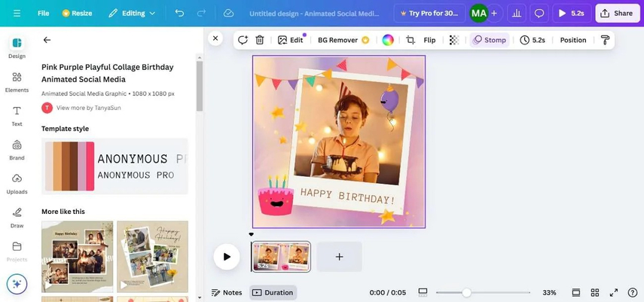The image size is (644, 302).
Task: Open the Design sidebar tab
Action: 17,47
